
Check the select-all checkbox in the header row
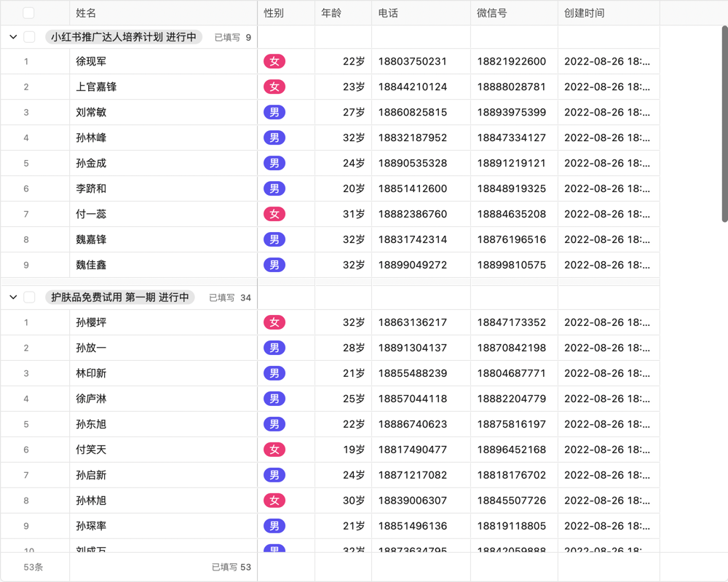pyautogui.click(x=28, y=12)
